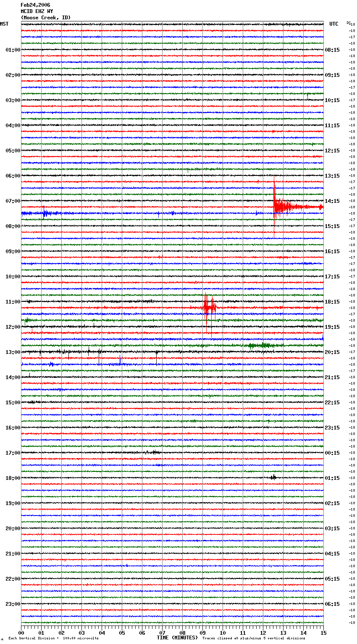This screenshot has height=644, width=357.
Task: Click the 20:00 MST time label
Action: pyautogui.click(x=13, y=529)
